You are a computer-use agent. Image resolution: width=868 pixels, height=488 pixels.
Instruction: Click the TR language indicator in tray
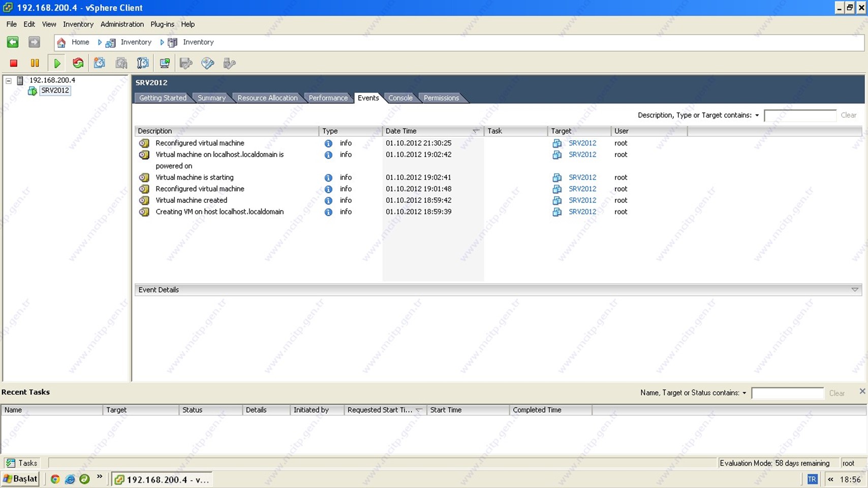click(812, 479)
